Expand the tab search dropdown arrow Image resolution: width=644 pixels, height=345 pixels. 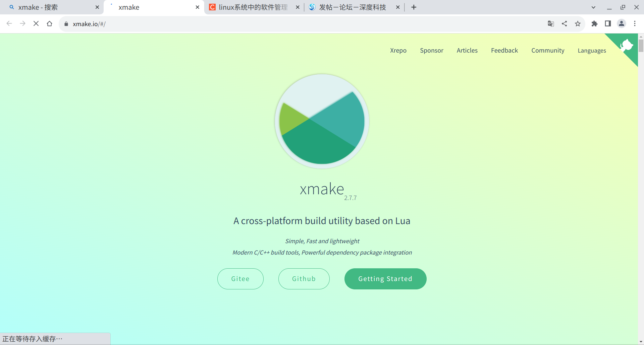(x=593, y=7)
